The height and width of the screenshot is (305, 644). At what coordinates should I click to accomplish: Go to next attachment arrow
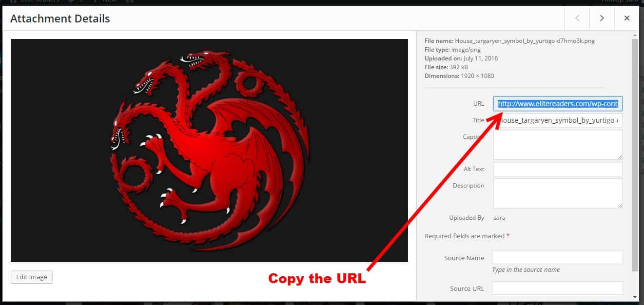602,18
